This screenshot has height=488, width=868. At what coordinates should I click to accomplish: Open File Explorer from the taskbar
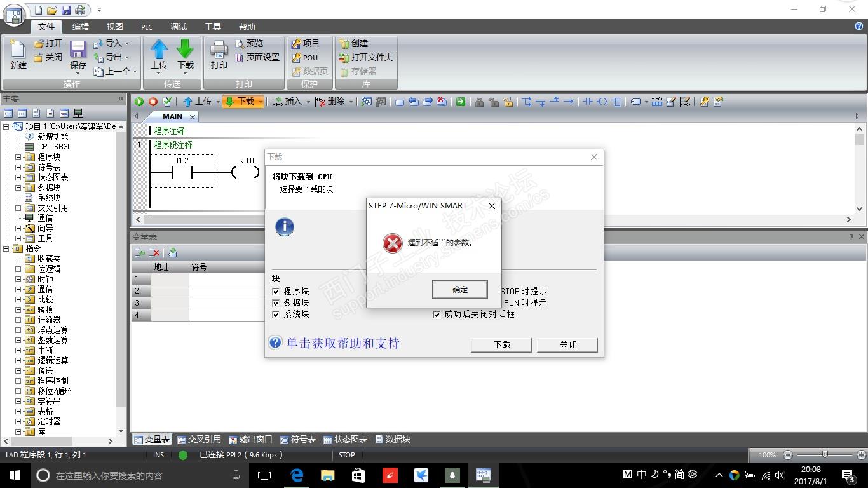327,475
